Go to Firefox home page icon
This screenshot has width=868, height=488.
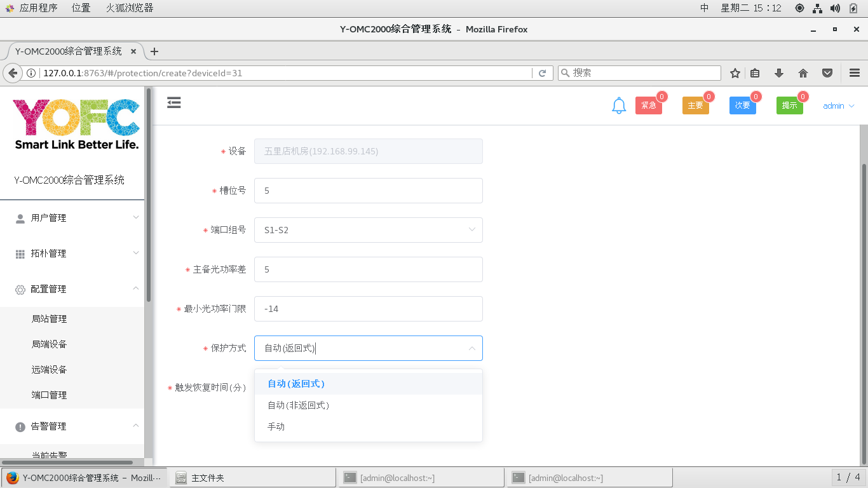[x=803, y=73]
